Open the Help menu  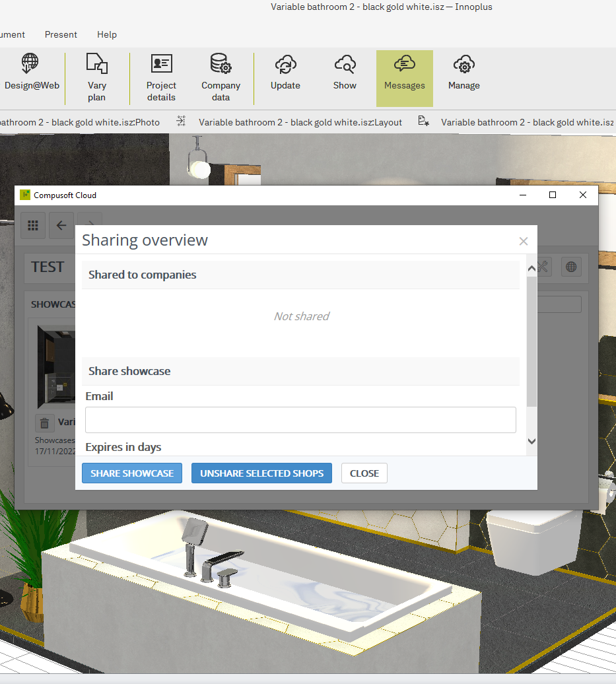(107, 34)
